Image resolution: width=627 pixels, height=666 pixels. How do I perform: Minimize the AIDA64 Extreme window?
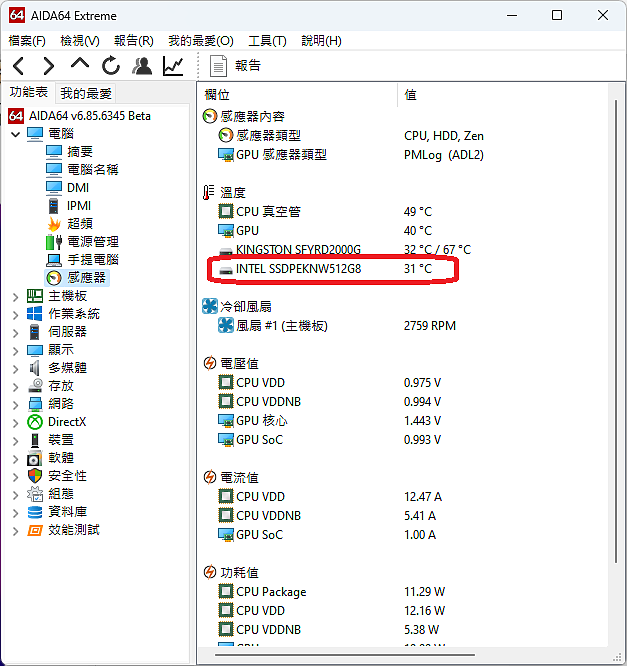pos(512,15)
